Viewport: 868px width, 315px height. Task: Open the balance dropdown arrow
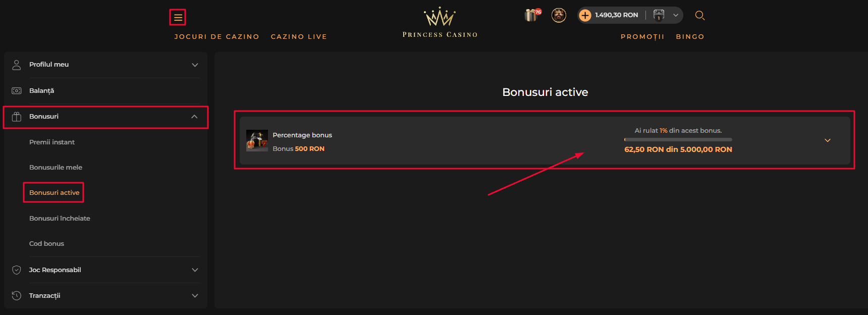pos(675,15)
